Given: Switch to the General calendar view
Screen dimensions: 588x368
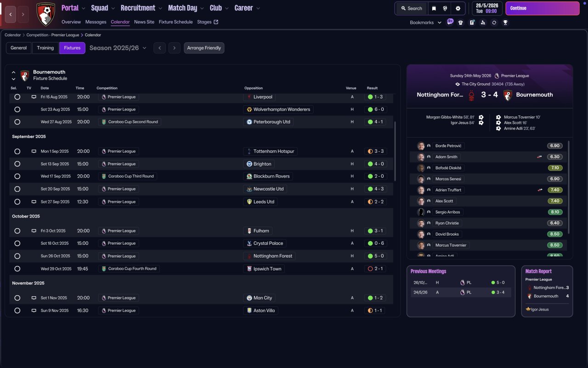Looking at the screenshot, I should point(19,48).
